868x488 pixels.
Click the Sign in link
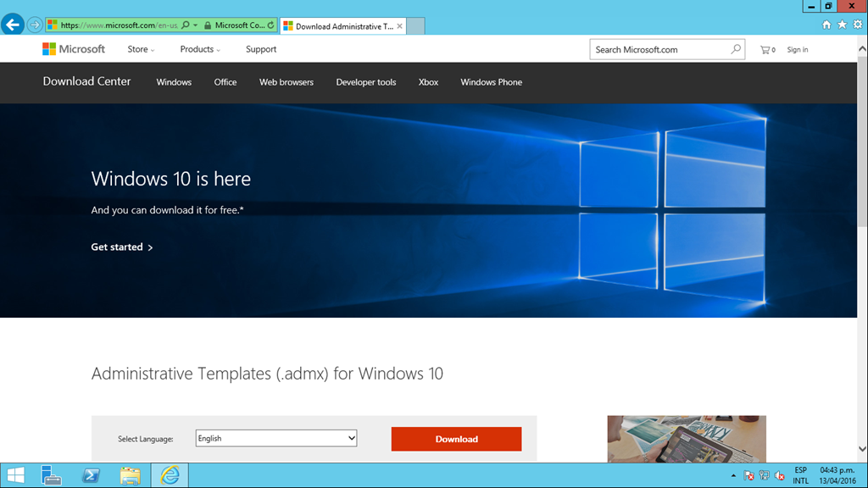[797, 50]
